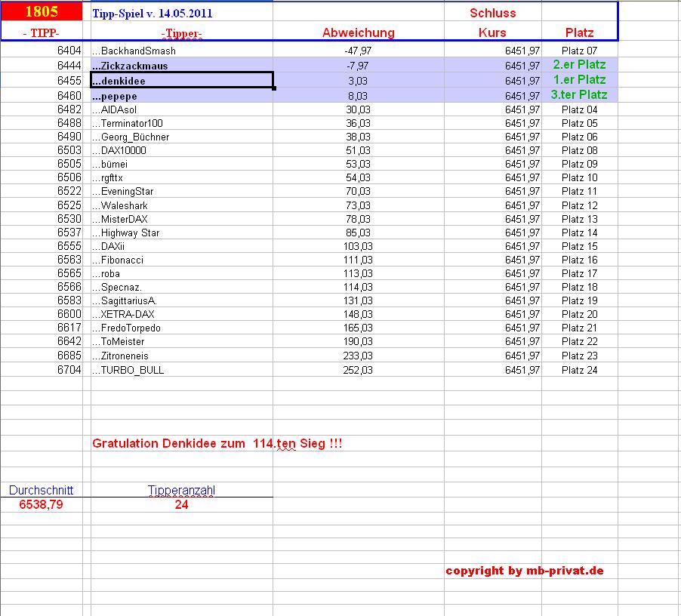Click the Schluss header cell
Viewport: 681px width, 616px height.
[492, 13]
